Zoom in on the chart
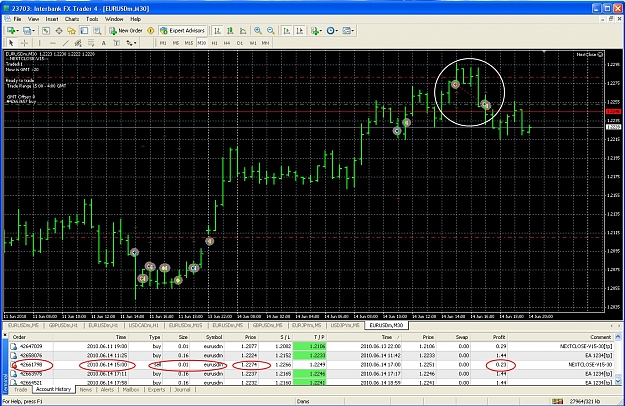Viewport: 625px width, 406px height. point(258,31)
